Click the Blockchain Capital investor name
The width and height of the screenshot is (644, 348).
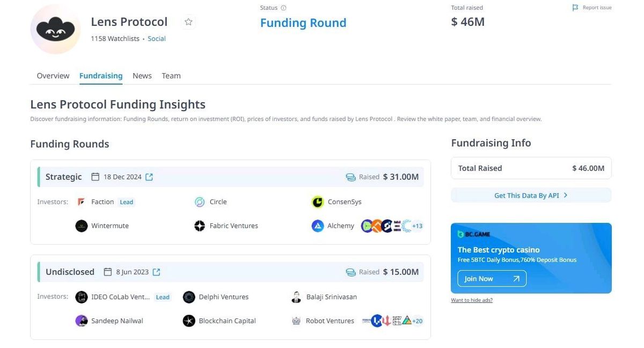pyautogui.click(x=228, y=321)
